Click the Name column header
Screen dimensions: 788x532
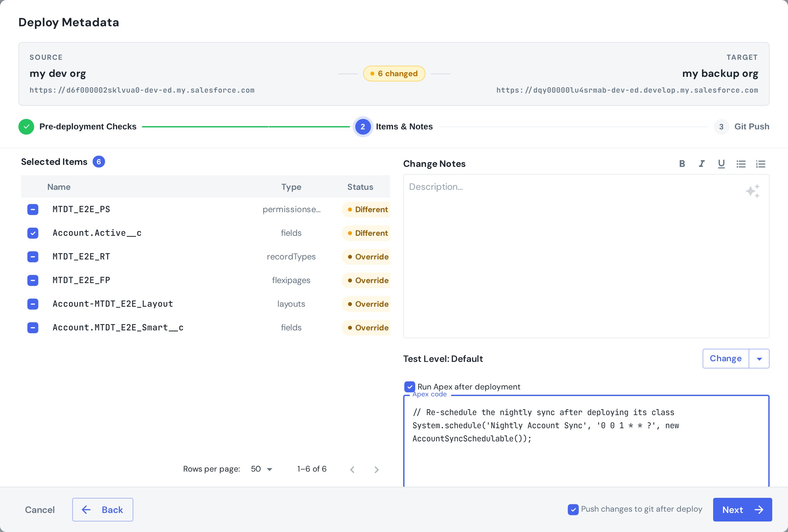pos(59,187)
